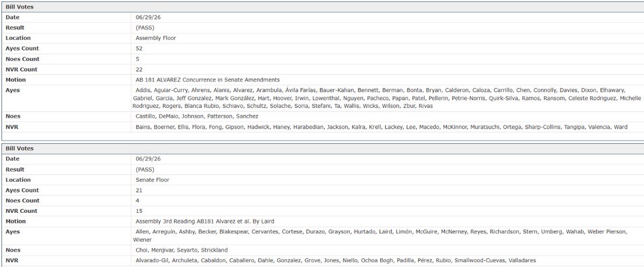The width and height of the screenshot is (644, 267).
Task: Click the NVR list starting with Alvarado-Gil
Action: (x=335, y=260)
